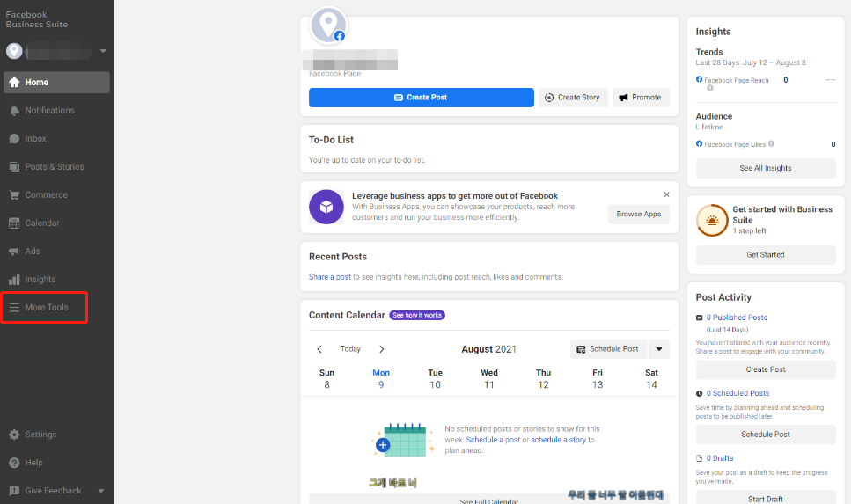The height and width of the screenshot is (504, 851).
Task: Click the page location pin avatar in sidebar
Action: coord(14,51)
